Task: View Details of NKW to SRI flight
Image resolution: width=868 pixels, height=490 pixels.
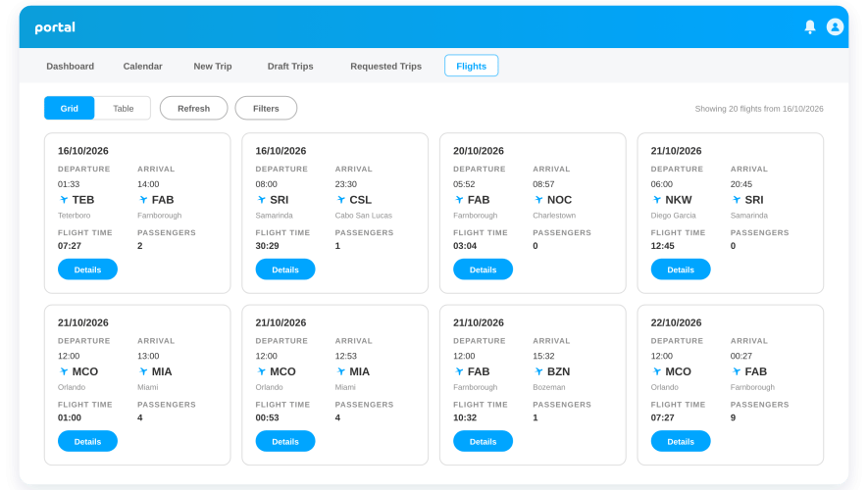Action: click(x=681, y=269)
